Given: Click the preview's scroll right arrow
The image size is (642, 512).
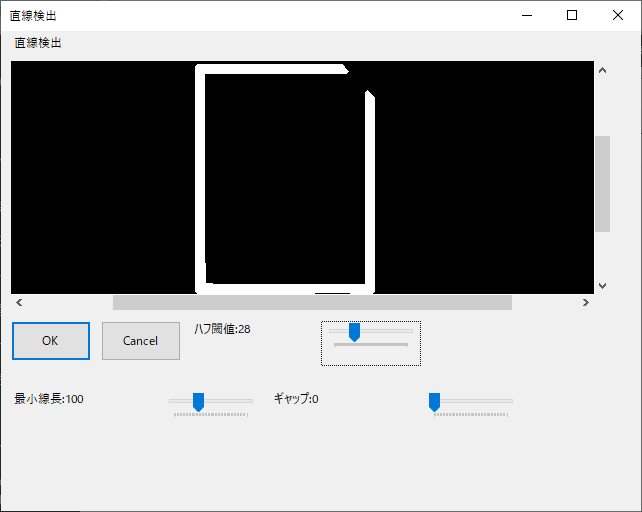Looking at the screenshot, I should pyautogui.click(x=586, y=302).
